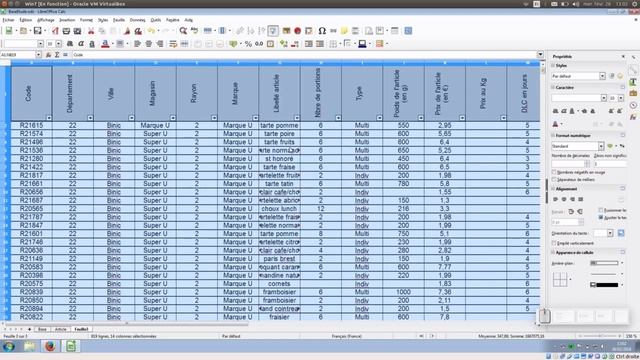Open the Département column filter dropdown
The image size is (640, 360).
pos(90,118)
